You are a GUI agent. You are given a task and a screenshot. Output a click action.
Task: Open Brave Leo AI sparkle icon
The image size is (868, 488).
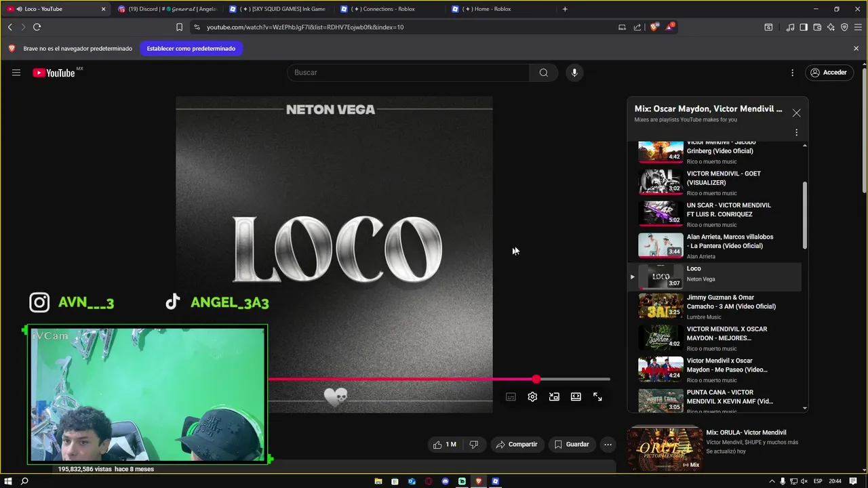click(x=831, y=27)
